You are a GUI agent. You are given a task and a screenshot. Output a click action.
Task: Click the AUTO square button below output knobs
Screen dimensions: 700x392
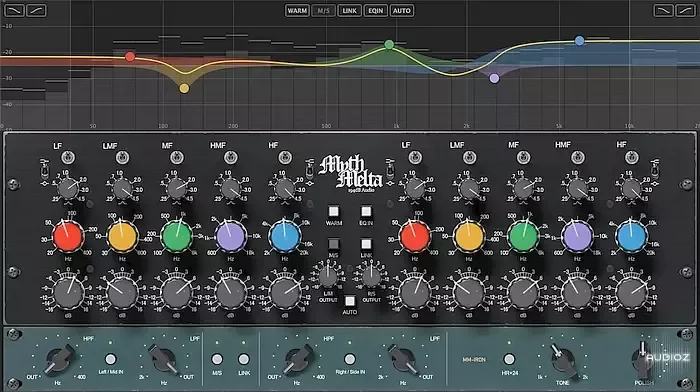click(x=350, y=300)
